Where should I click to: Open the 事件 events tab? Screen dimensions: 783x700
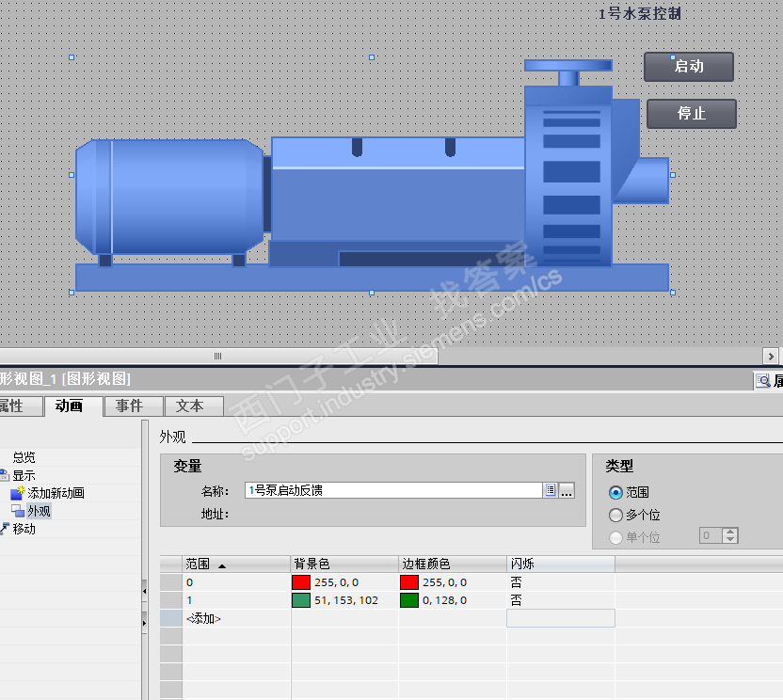pos(134,406)
